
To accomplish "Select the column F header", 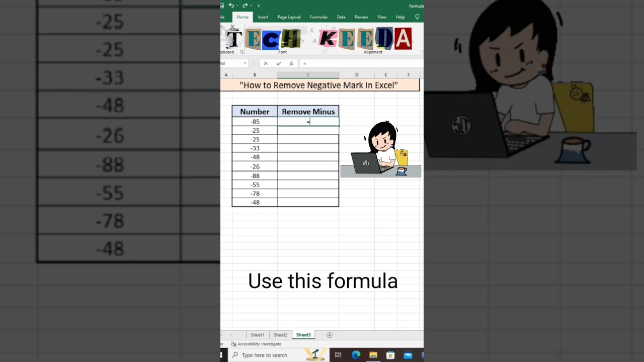I will 409,75.
